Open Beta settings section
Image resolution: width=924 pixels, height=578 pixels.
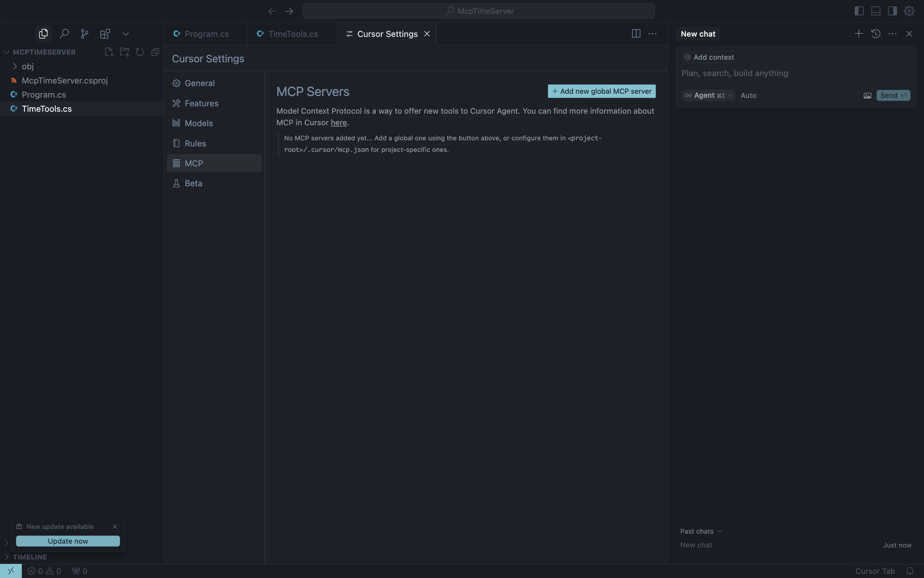click(x=214, y=183)
